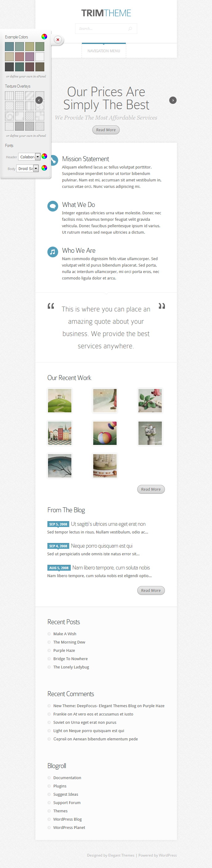The width and height of the screenshot is (212, 868).
Task: Click search magnifier icon
Action: [130, 29]
